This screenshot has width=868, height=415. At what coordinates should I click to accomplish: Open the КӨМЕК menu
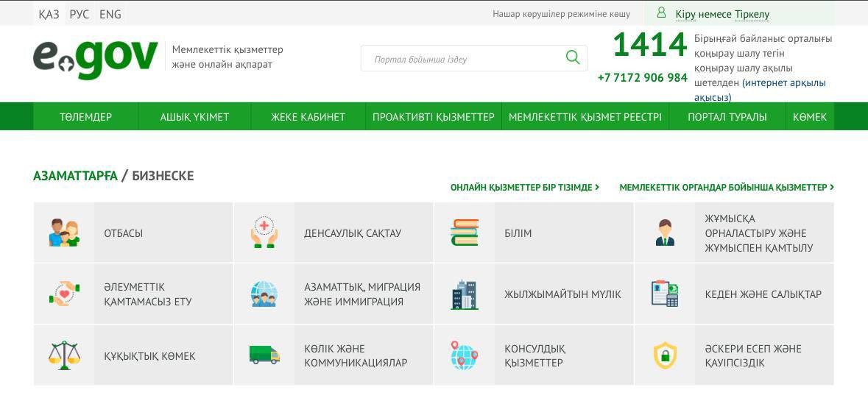[810, 117]
